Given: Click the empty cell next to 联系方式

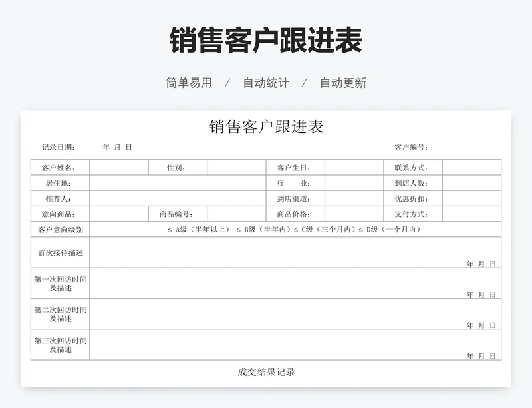Looking at the screenshot, I should (472, 168).
